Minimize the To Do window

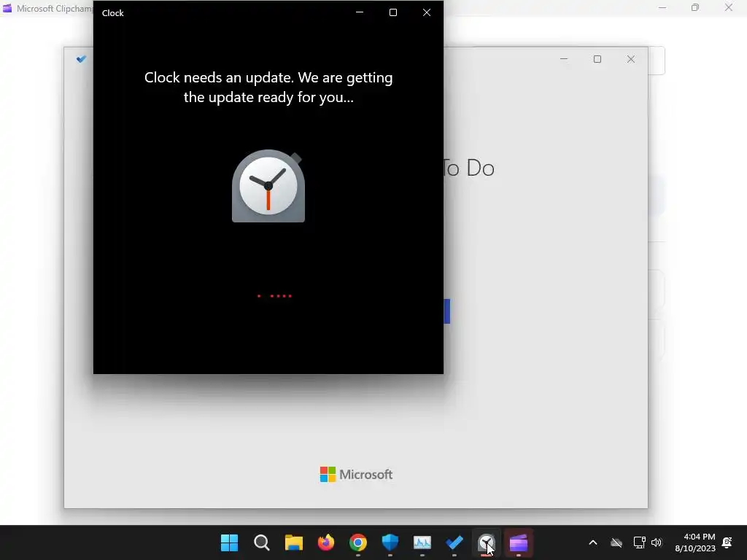pos(564,59)
